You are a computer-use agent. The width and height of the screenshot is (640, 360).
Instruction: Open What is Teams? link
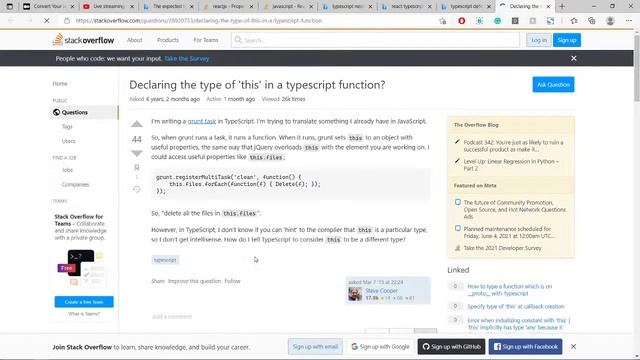click(x=84, y=314)
